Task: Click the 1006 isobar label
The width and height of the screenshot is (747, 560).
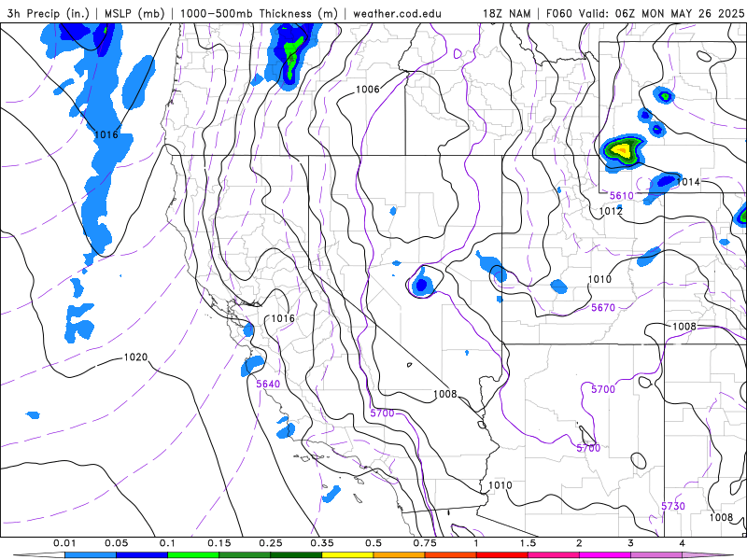Action: [368, 89]
